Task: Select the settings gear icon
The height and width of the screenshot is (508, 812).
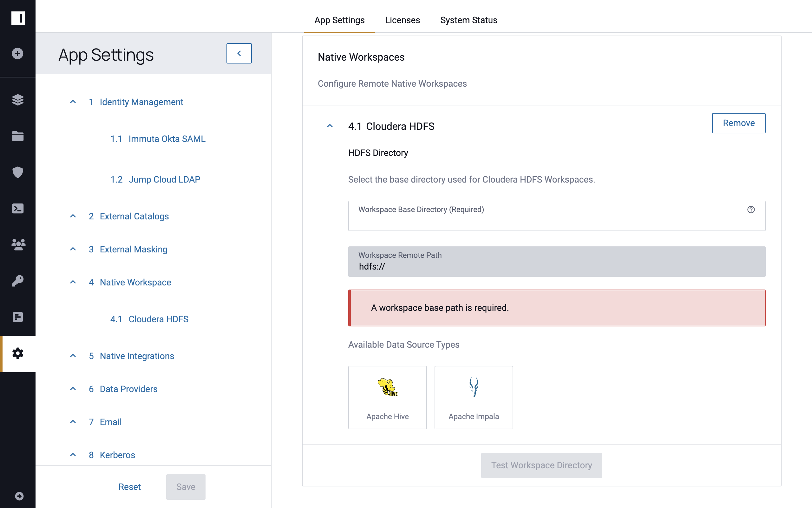Action: pyautogui.click(x=18, y=353)
